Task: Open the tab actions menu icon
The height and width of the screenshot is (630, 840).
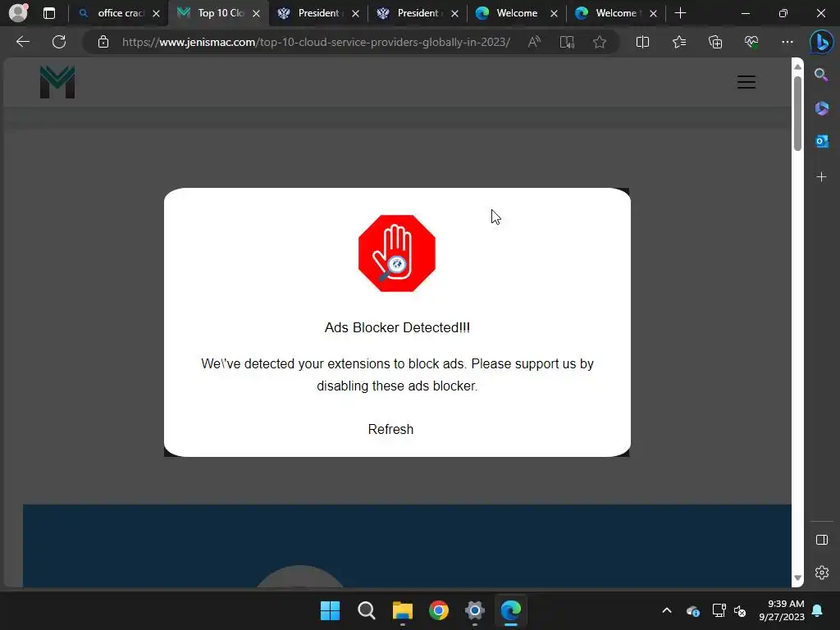Action: click(49, 13)
